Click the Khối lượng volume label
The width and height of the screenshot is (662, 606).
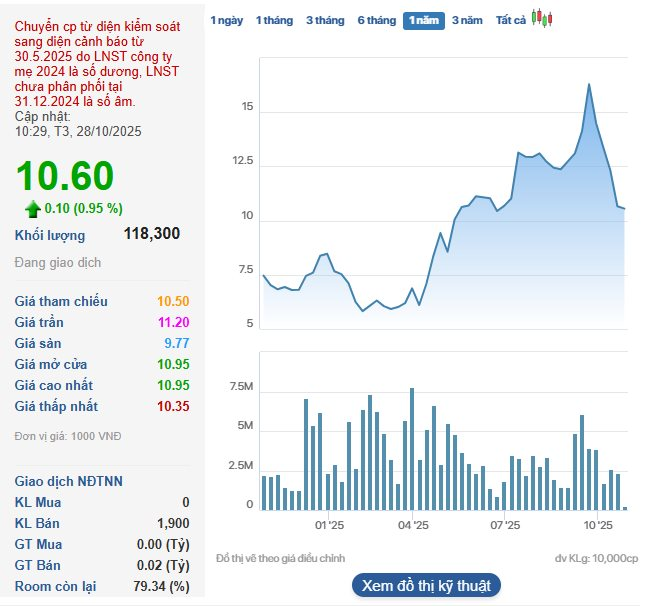(50, 235)
